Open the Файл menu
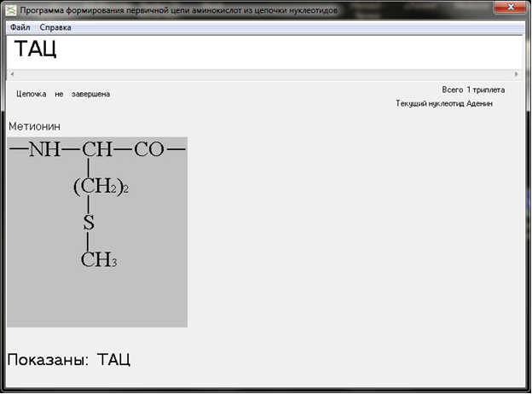532x394 pixels. (20, 27)
